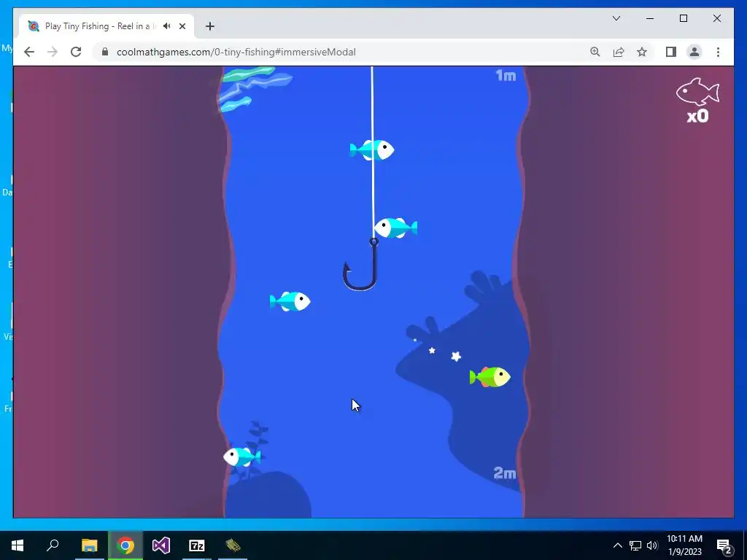This screenshot has height=560, width=747.
Task: Click the last pinned taskbar app icon
Action: click(x=233, y=545)
